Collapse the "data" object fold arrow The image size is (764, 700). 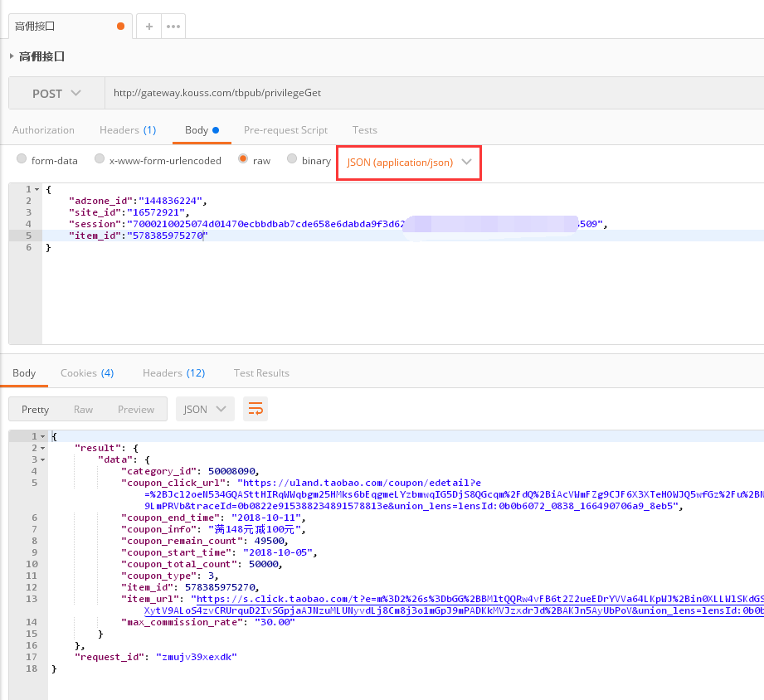click(x=43, y=459)
